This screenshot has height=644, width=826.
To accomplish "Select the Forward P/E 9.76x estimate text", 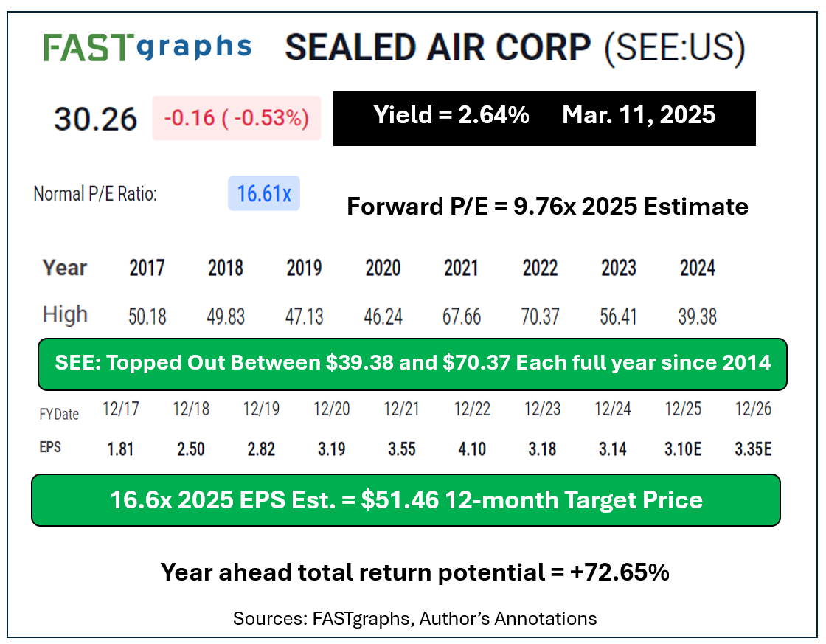I will pyautogui.click(x=547, y=207).
